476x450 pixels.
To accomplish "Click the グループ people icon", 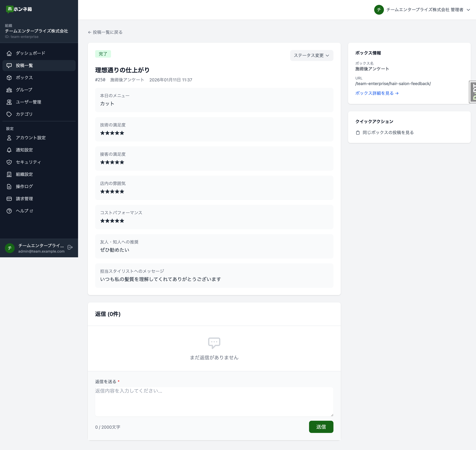I will point(9,90).
